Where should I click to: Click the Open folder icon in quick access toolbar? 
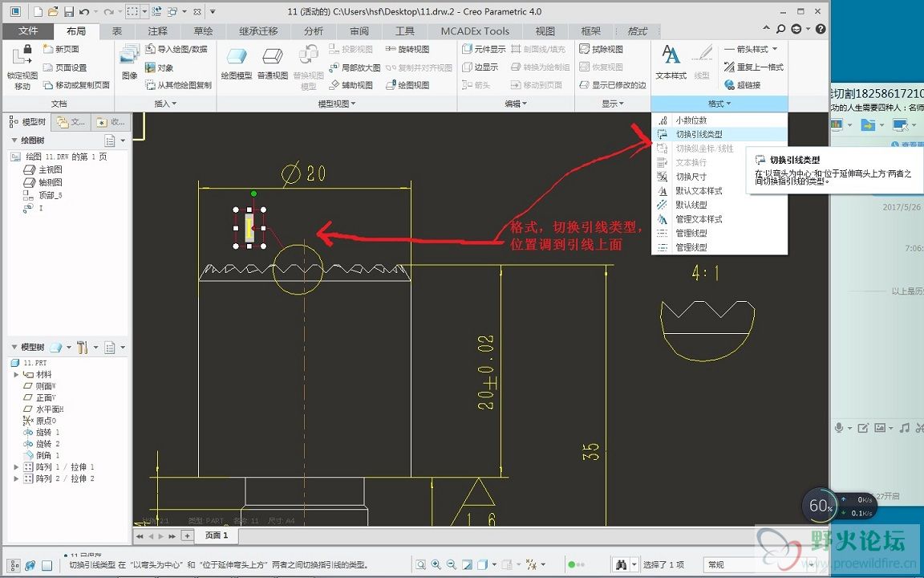pos(53,11)
